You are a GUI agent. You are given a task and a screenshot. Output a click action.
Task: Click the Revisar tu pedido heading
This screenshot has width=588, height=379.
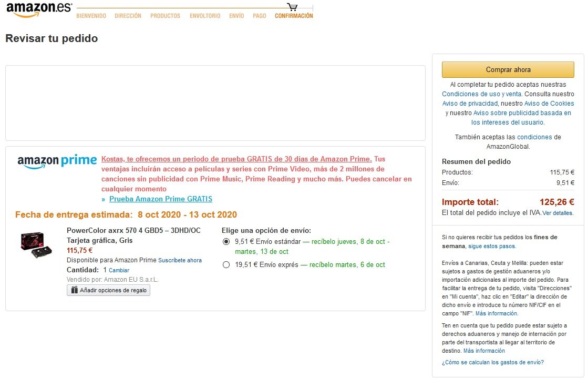(51, 38)
